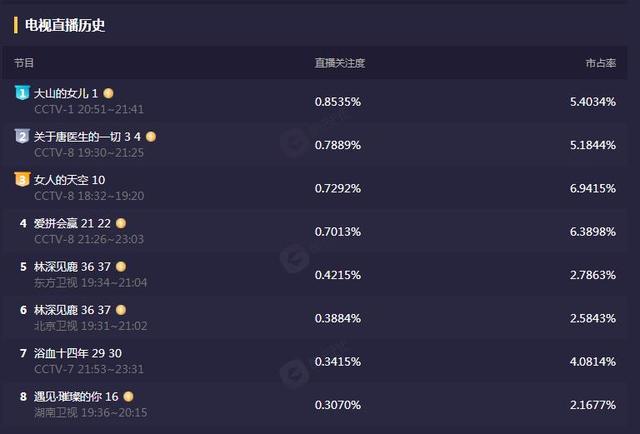
Task: Click market share value 6.9415%
Action: (593, 188)
